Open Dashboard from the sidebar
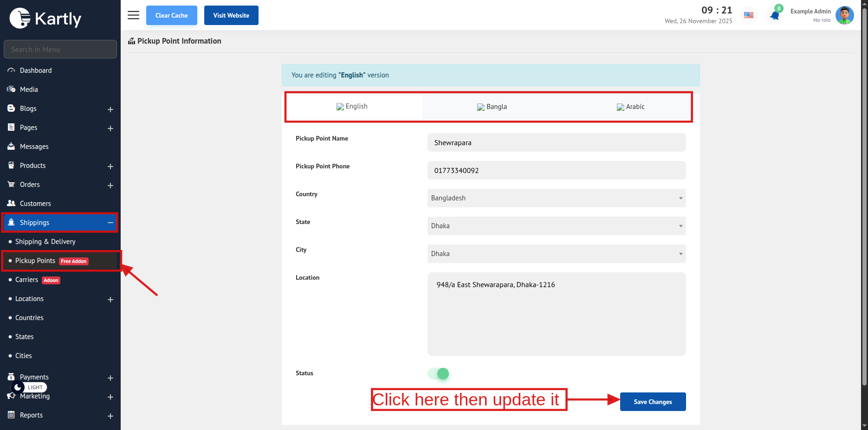Image resolution: width=868 pixels, height=430 pixels. (x=36, y=71)
